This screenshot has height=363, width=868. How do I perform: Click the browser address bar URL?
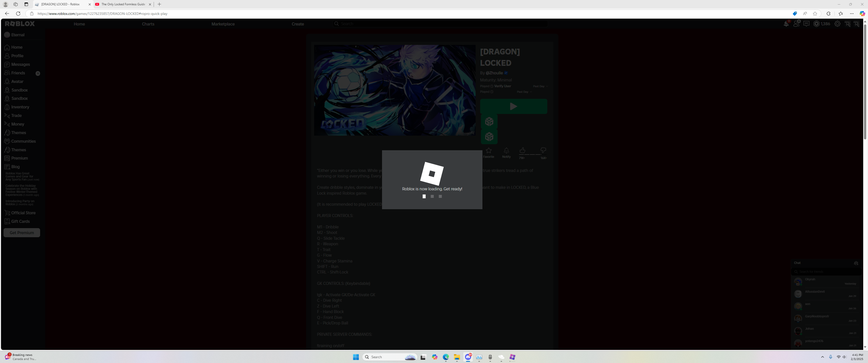[102, 14]
